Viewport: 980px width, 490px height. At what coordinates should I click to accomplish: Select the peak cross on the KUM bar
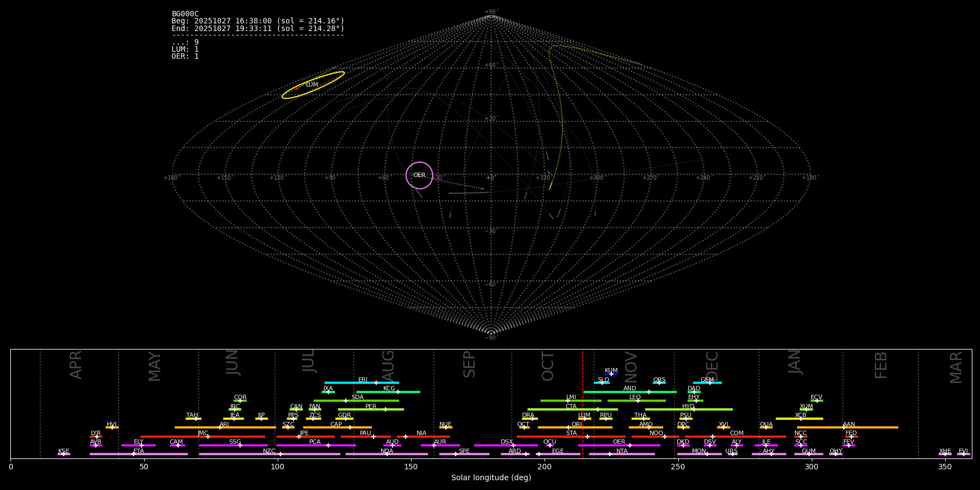tap(611, 374)
